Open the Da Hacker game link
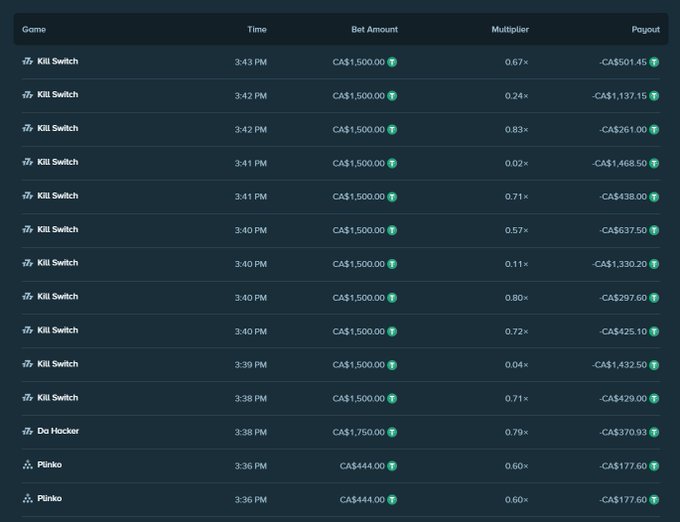This screenshot has width=680, height=522. pos(58,431)
